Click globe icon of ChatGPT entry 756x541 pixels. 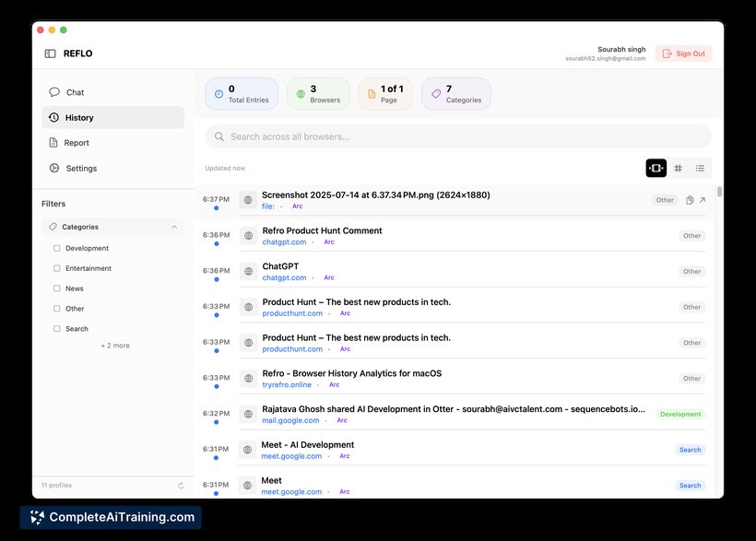[248, 272]
